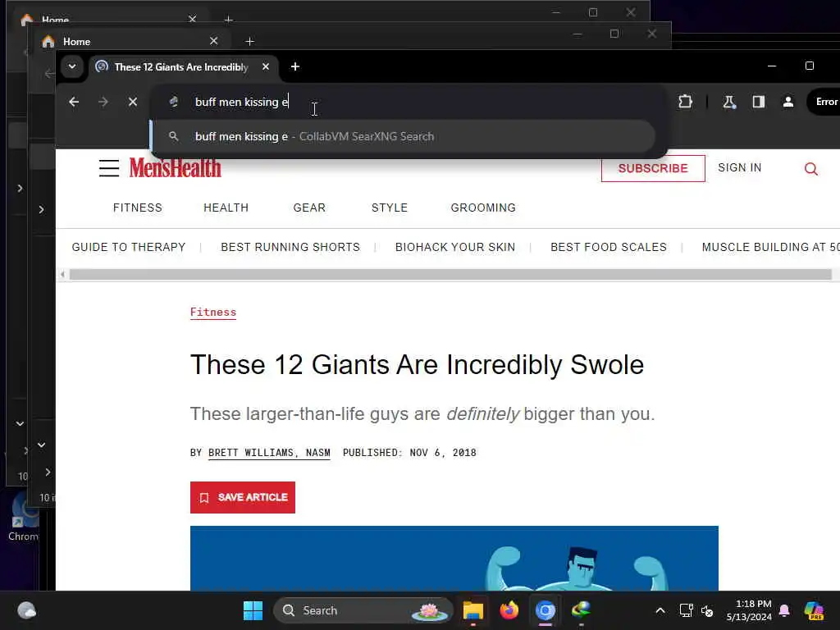This screenshot has width=840, height=630.
Task: Choose the 'buff men kissing e' search suggestion
Action: coord(403,137)
